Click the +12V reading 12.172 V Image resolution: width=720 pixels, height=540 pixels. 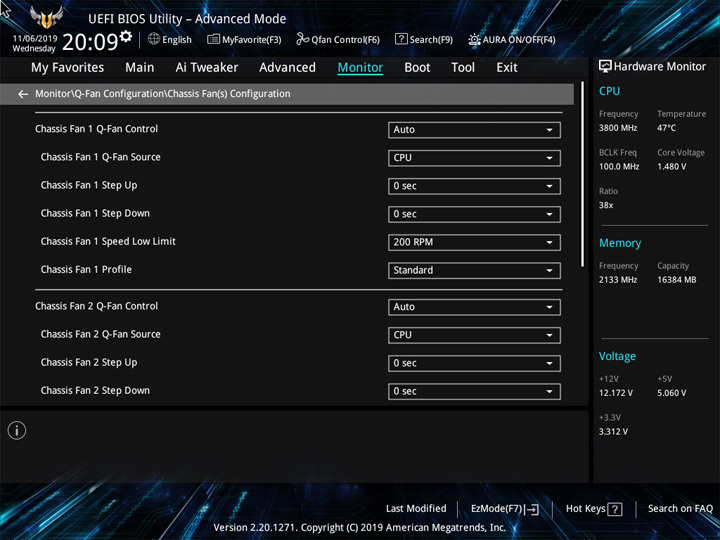click(x=615, y=393)
